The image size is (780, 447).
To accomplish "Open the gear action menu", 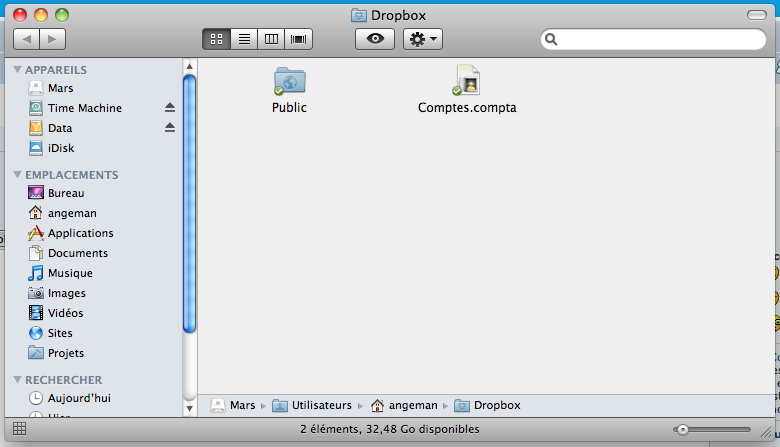I will click(423, 39).
